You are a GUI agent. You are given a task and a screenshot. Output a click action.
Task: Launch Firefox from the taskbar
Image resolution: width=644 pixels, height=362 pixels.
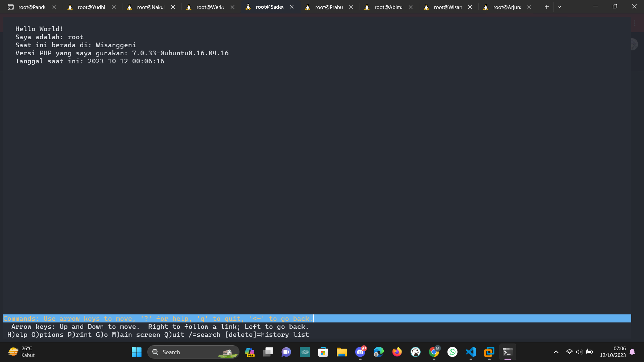click(x=397, y=352)
